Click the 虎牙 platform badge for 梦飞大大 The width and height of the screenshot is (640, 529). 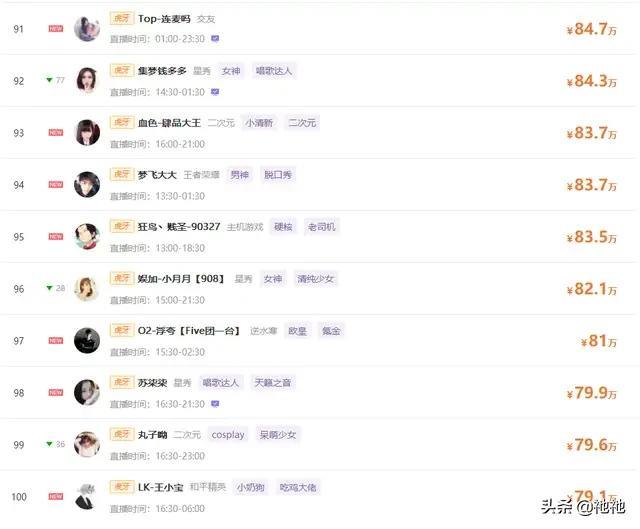(x=122, y=174)
